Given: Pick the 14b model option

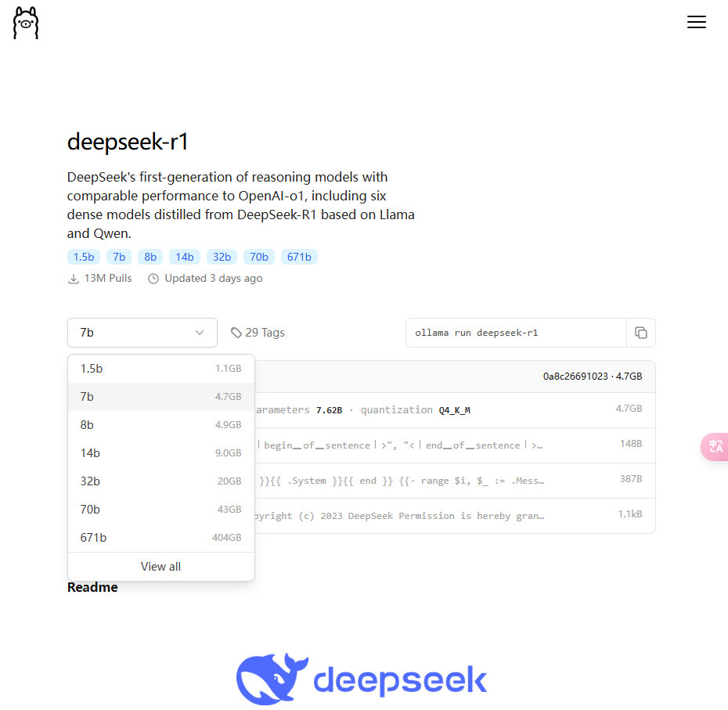Looking at the screenshot, I should point(161,453).
